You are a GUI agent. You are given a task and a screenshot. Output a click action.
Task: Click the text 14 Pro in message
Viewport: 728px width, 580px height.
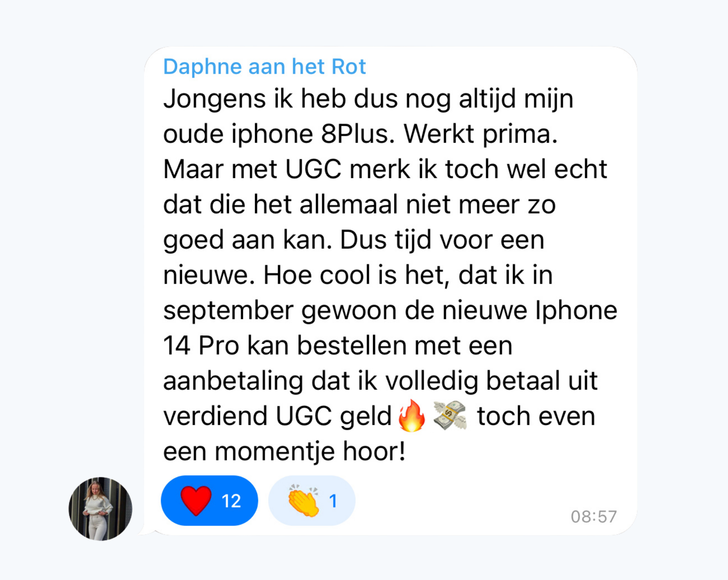click(x=201, y=346)
